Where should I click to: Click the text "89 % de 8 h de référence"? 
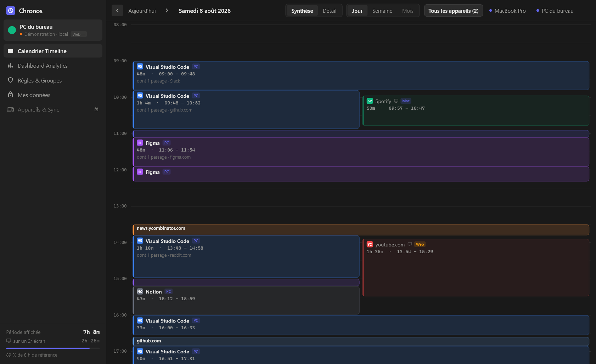pos(32,355)
